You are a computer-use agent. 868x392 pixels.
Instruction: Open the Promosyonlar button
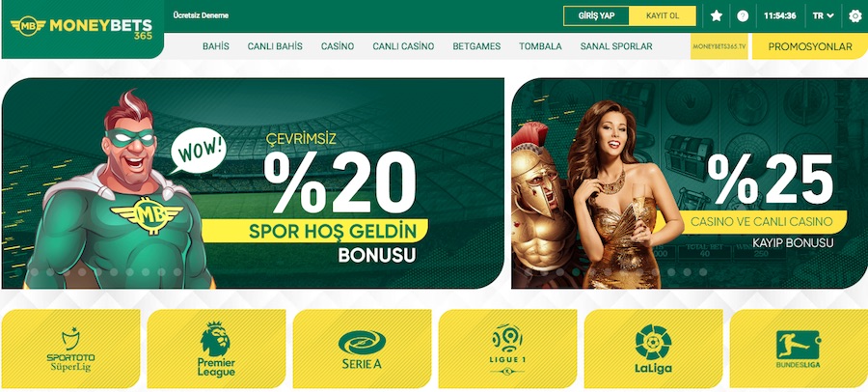tap(810, 46)
